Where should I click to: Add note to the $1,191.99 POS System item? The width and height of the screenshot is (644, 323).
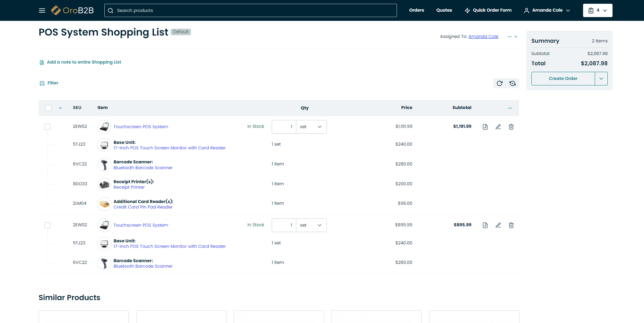pyautogui.click(x=485, y=127)
